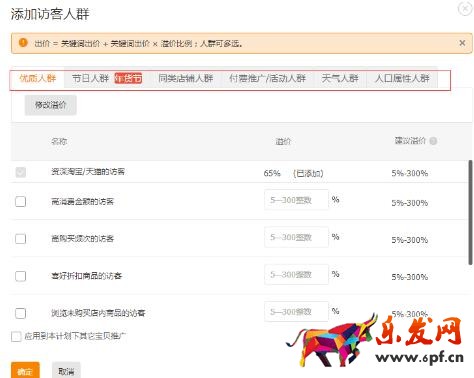Focus the premium input for 高消费金额的访客
474x378 pixels.
pos(296,200)
